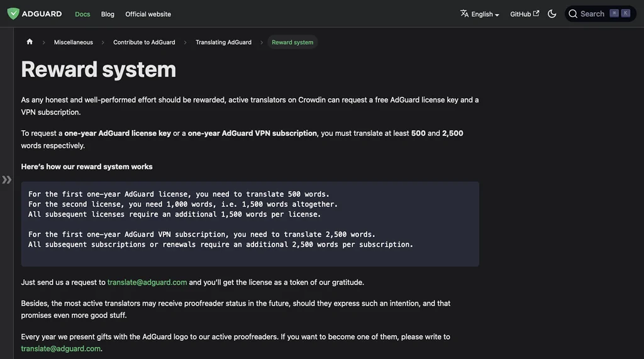Click the magnifying glass search icon
644x359 pixels.
click(x=573, y=14)
